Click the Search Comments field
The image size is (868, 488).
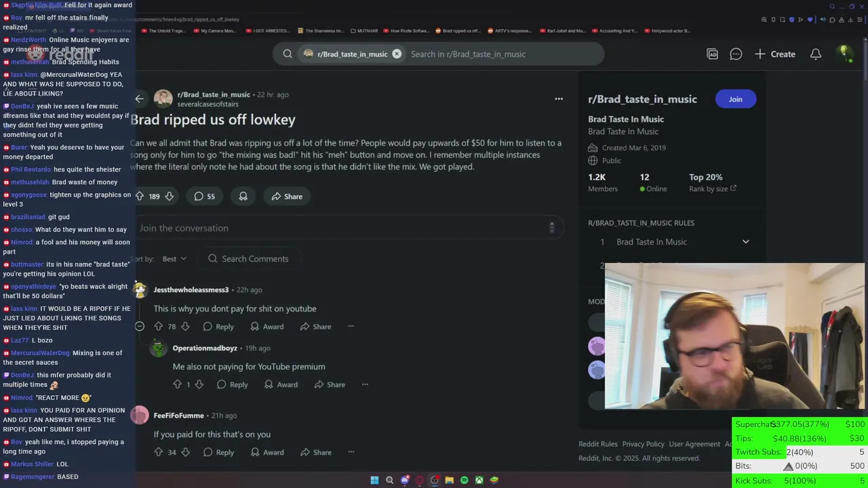pos(250,259)
